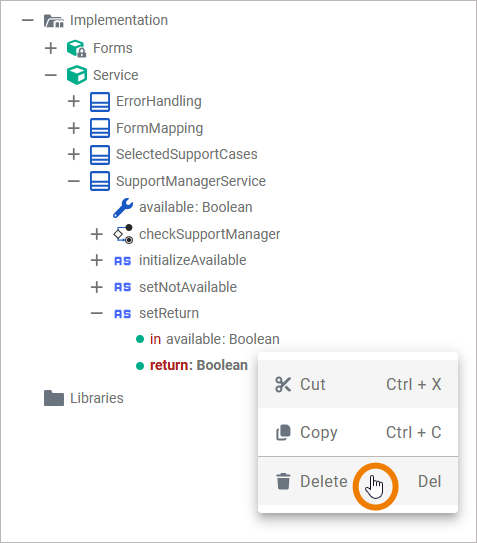
Task: Select the initializeAvailable label
Action: coord(193,260)
